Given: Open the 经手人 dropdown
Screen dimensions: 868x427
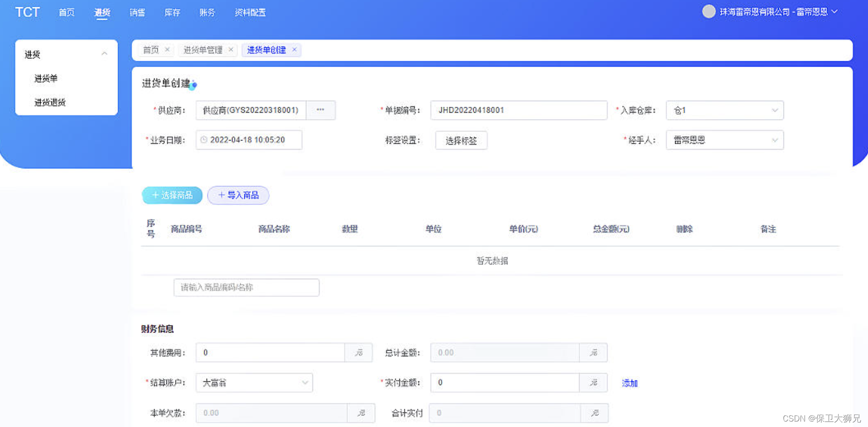Looking at the screenshot, I should (x=725, y=140).
